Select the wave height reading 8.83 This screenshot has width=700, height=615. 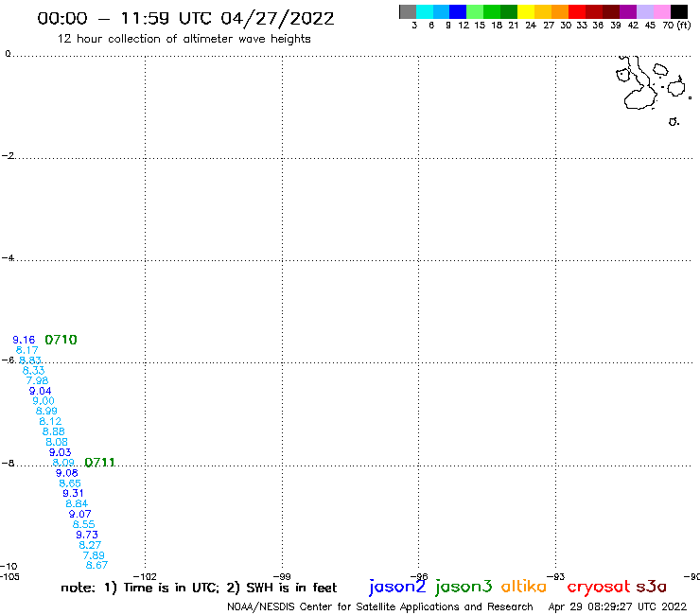30,360
